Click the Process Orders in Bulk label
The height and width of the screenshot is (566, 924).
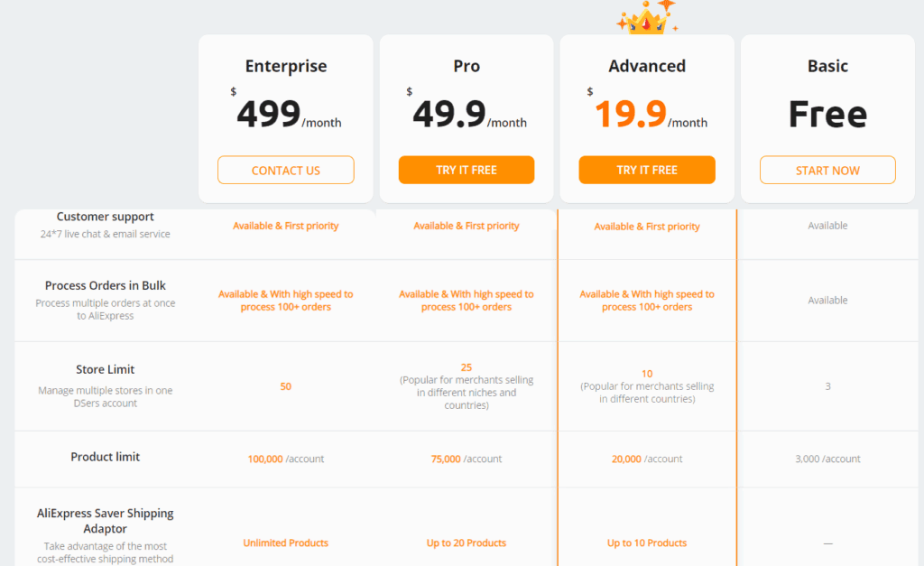click(106, 285)
